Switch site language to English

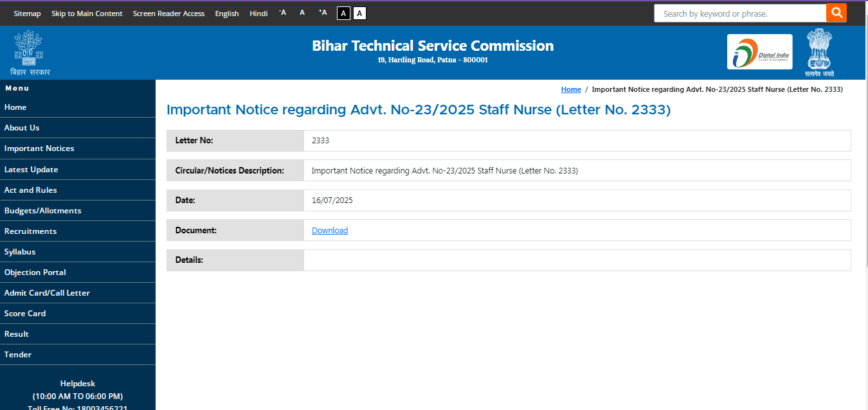tap(227, 13)
